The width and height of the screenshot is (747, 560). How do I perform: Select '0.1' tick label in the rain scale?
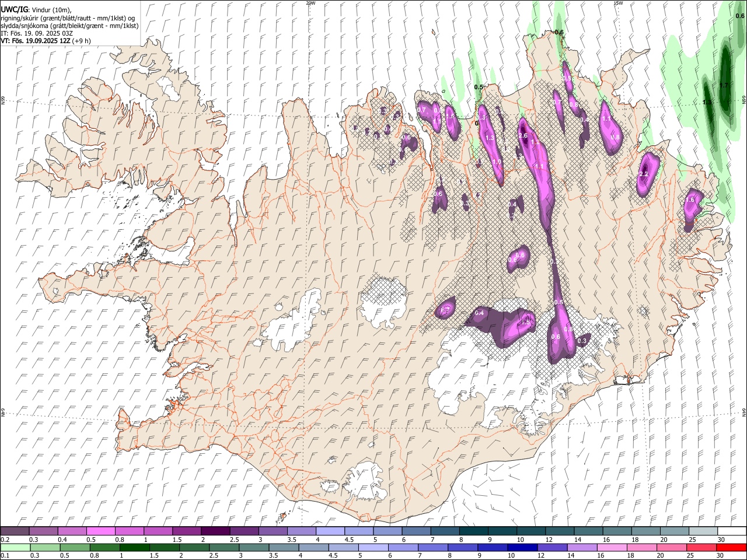pos(5,556)
